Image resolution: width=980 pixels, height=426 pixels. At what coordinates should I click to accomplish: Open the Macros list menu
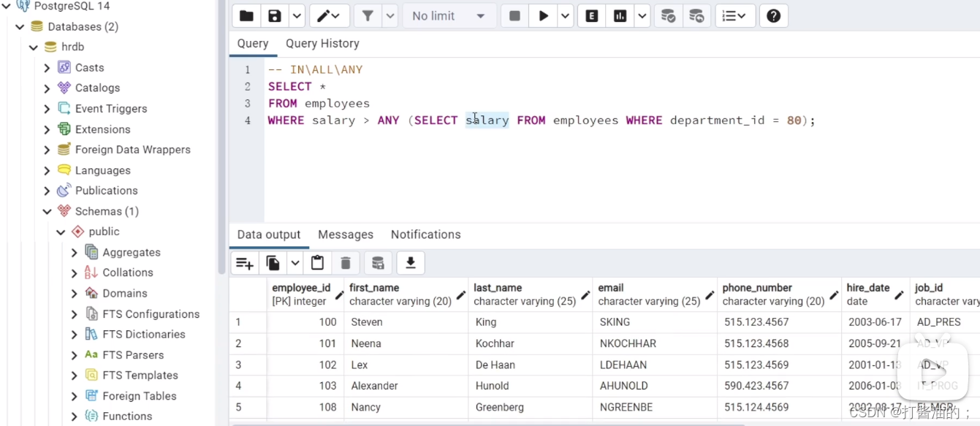coord(734,16)
